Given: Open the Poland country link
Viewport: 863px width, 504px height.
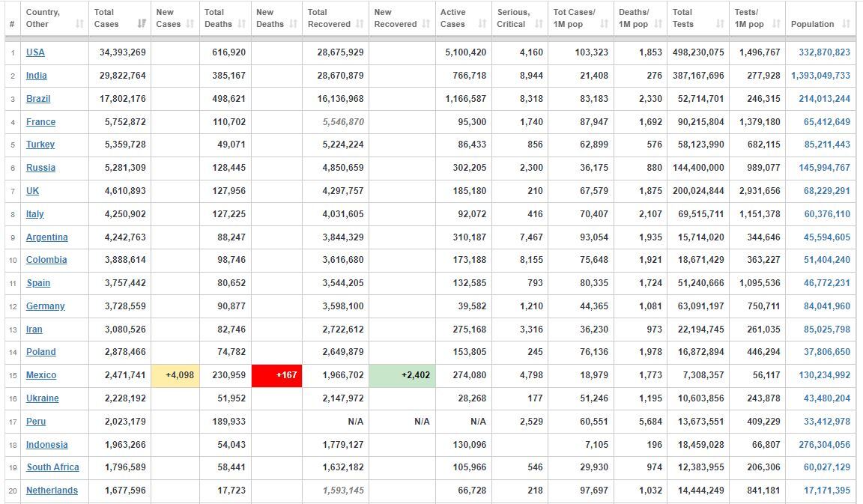Looking at the screenshot, I should (40, 351).
